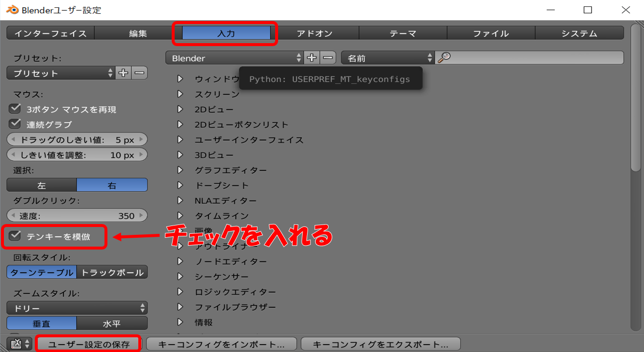Open the 名前 filter type dropdown

coord(387,58)
